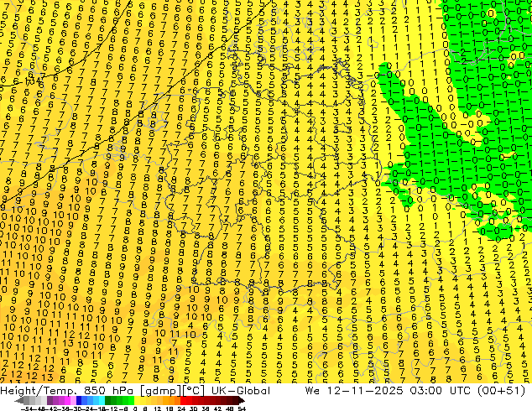Click the '[gdmp]' unit label

161,391
